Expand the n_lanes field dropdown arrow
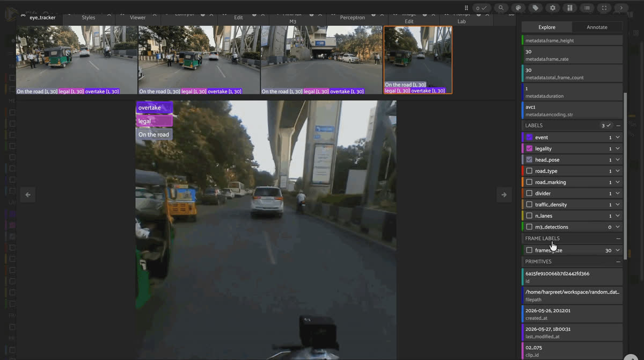 [x=618, y=216]
